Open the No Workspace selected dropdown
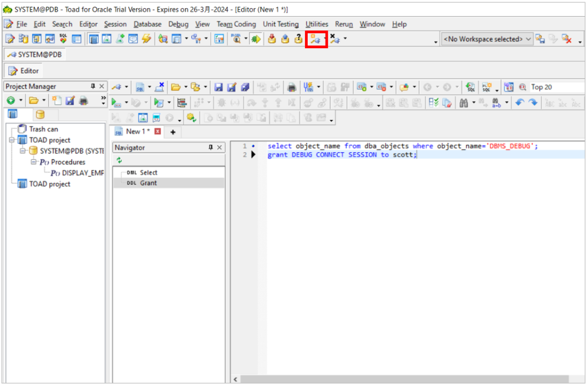The height and width of the screenshot is (385, 588). (487, 39)
